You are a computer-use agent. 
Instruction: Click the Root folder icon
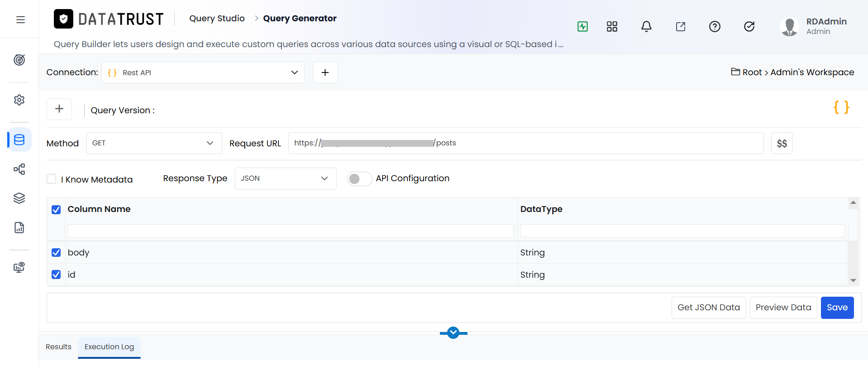735,72
